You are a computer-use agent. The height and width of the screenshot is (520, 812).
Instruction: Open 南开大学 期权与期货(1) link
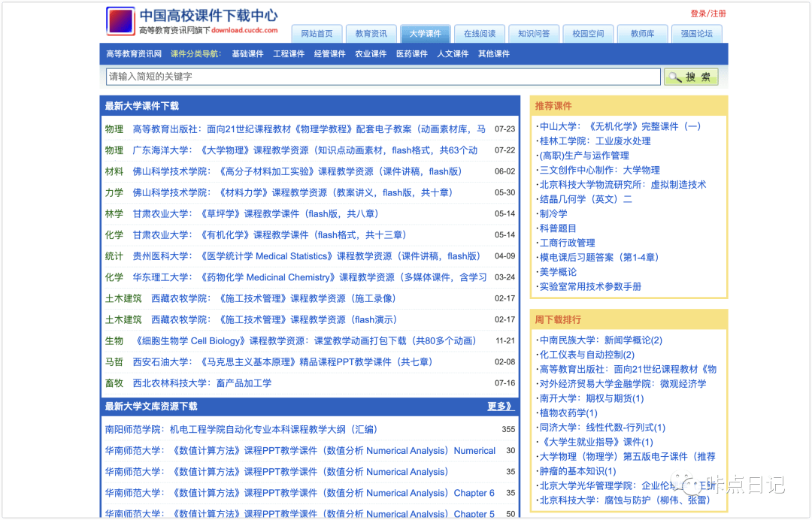592,398
